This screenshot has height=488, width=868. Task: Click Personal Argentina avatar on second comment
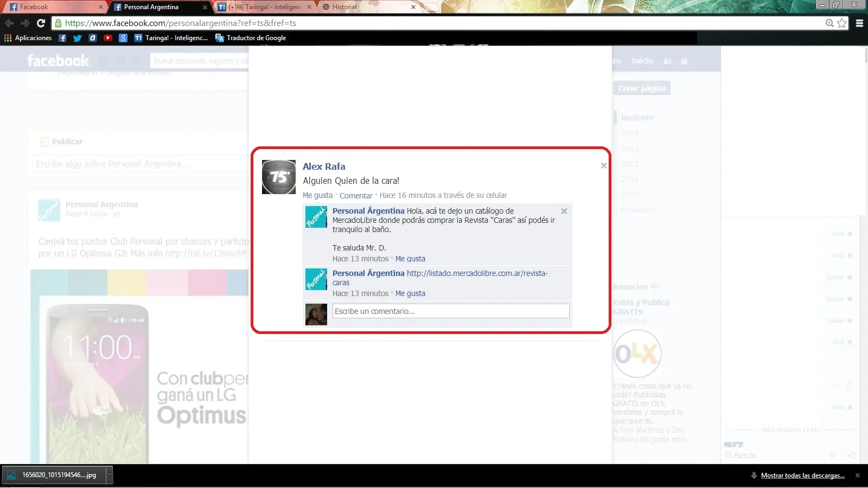pos(316,279)
